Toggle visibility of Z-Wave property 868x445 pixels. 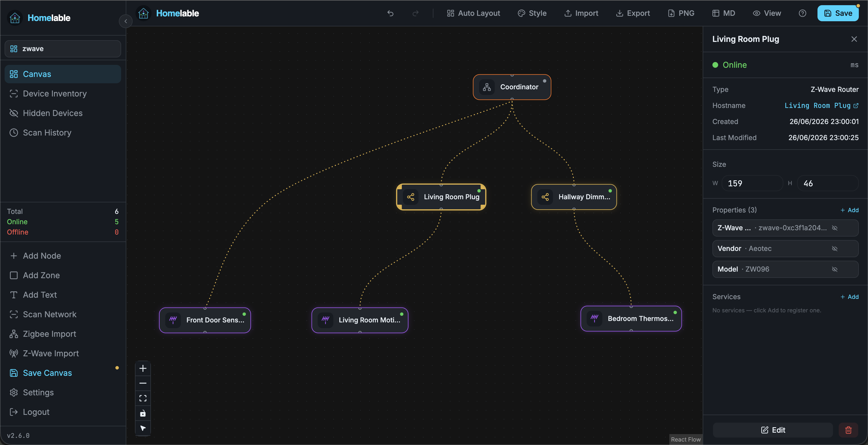[835, 228]
